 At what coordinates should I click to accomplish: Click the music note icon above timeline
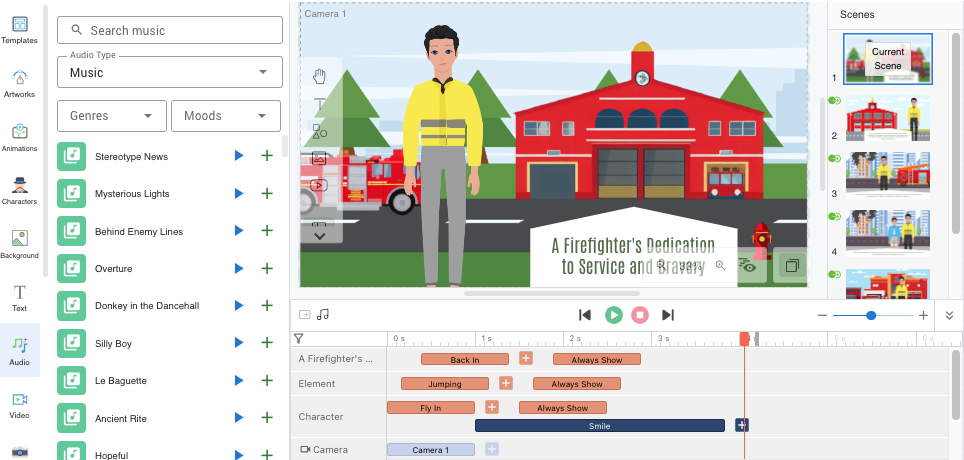coord(323,315)
